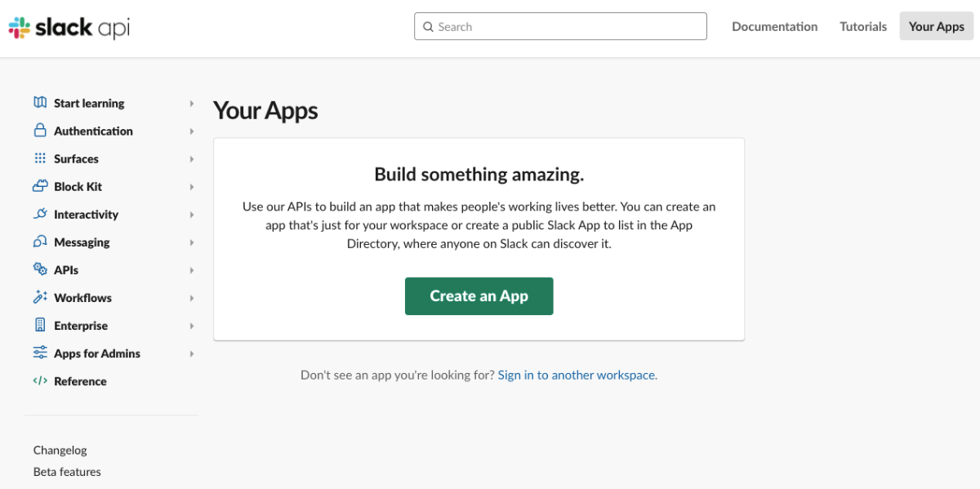Click the Block Kit blocks icon
Viewport: 980px width, 489px height.
pos(40,186)
